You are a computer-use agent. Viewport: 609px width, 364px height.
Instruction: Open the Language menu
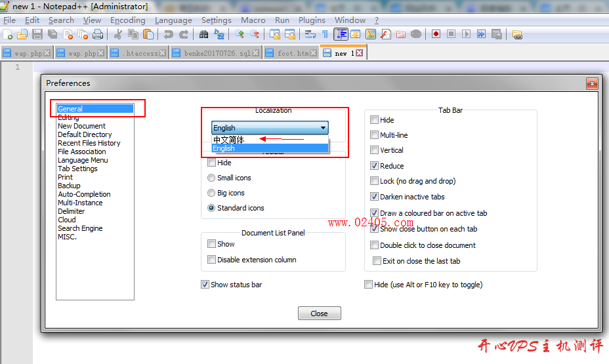tap(173, 20)
